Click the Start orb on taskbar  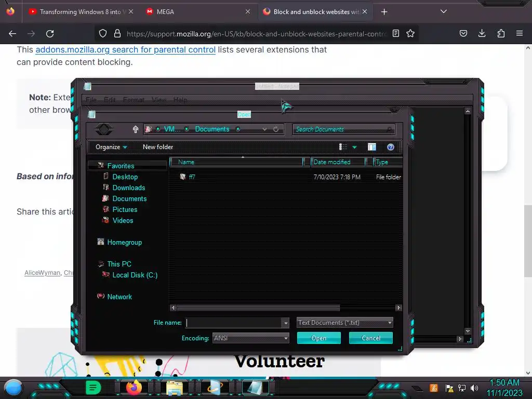pos(13,388)
